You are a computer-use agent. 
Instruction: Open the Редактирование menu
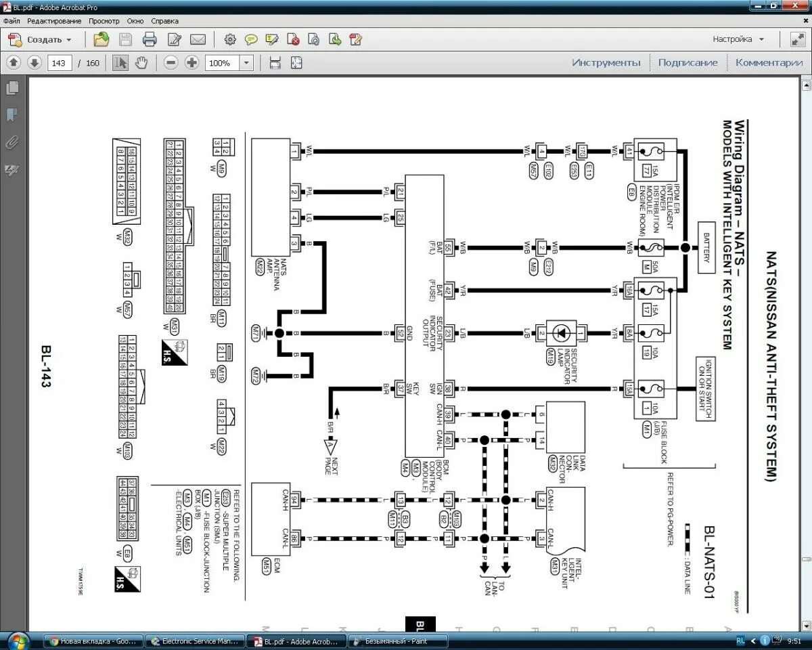click(x=54, y=22)
